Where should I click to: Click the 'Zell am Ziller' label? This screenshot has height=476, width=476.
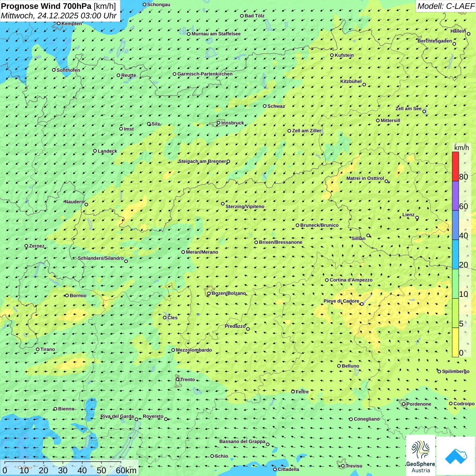(x=307, y=131)
